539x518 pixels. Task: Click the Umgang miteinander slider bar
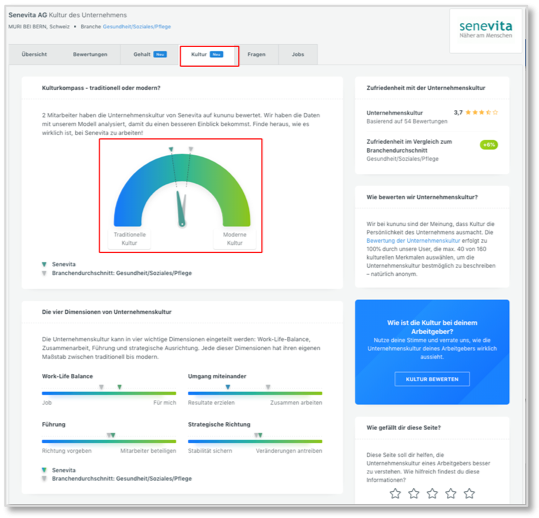point(255,393)
